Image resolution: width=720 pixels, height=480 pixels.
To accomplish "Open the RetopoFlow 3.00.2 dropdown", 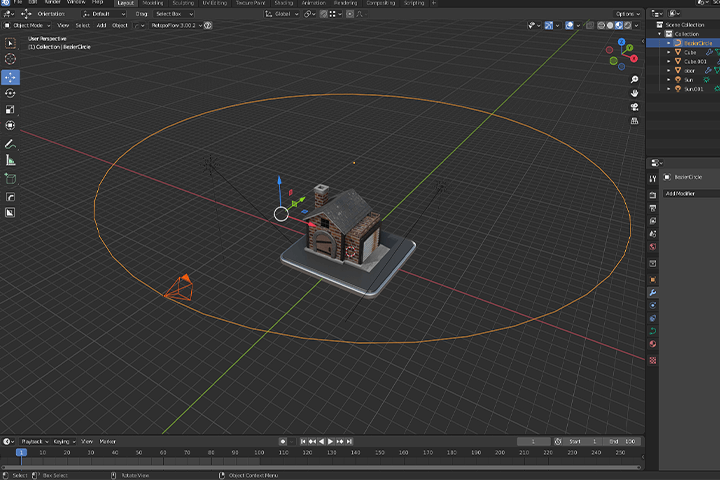I will [177, 25].
